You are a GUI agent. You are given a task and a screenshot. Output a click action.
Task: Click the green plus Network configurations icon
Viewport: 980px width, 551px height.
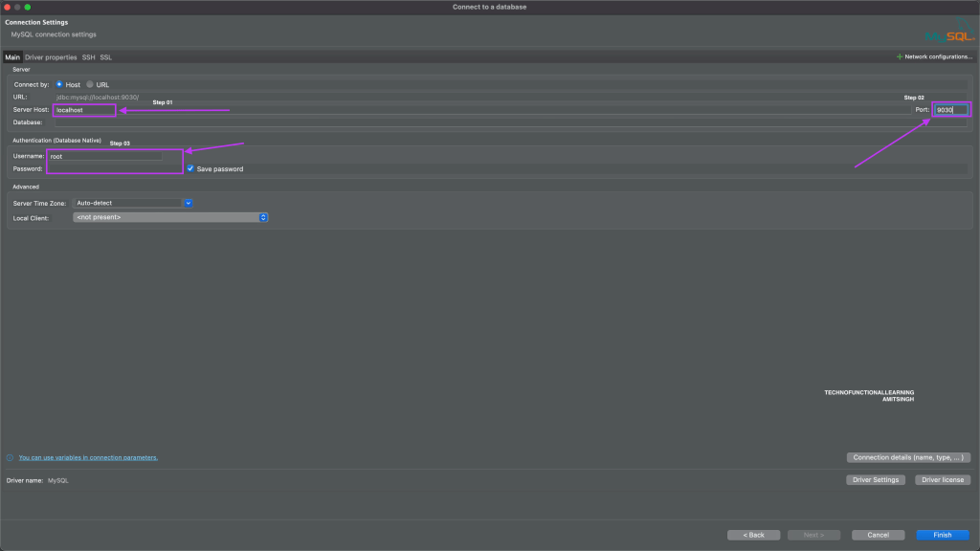pyautogui.click(x=899, y=57)
